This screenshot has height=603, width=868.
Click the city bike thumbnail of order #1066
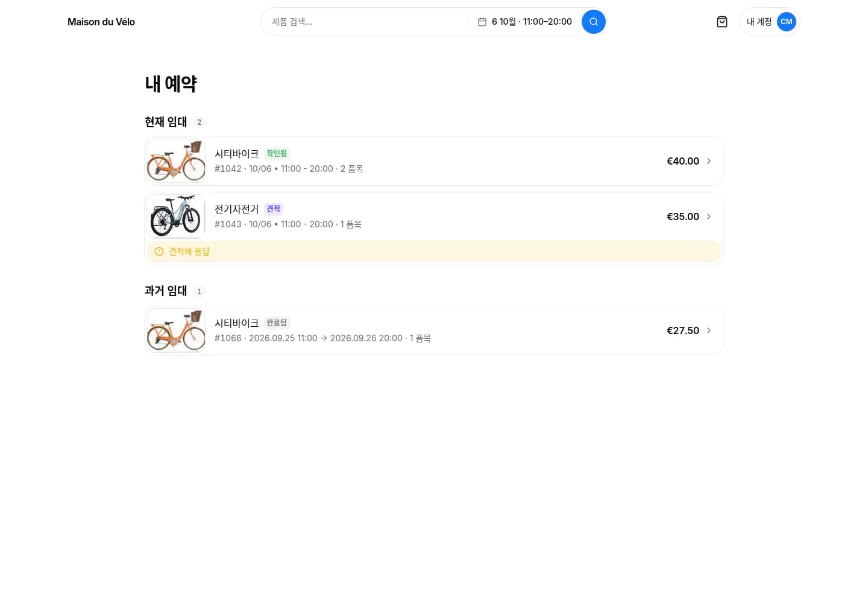coord(176,330)
